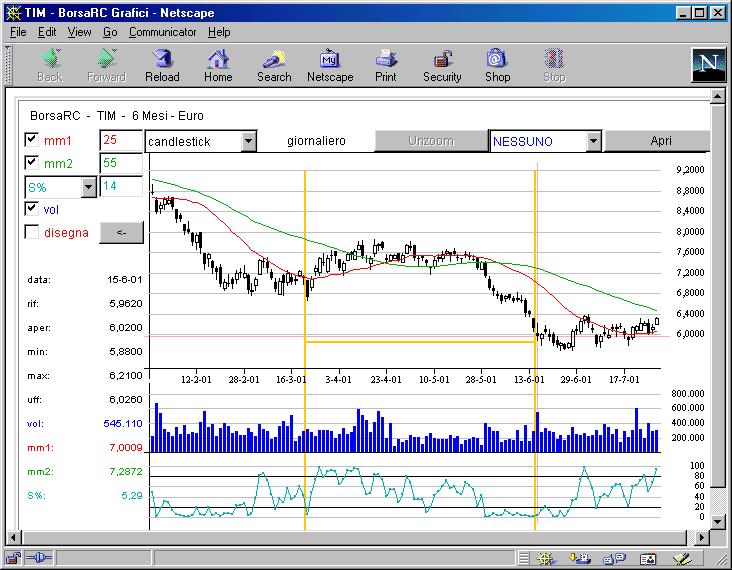This screenshot has width=732, height=570.
Task: Click the data value 15-6-01
Action: click(x=125, y=280)
